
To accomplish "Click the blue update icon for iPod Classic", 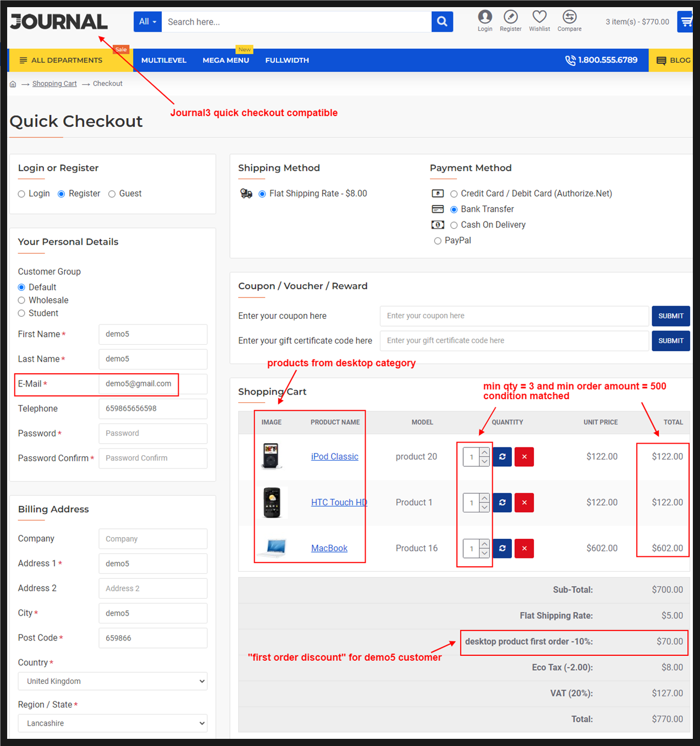I will [501, 457].
